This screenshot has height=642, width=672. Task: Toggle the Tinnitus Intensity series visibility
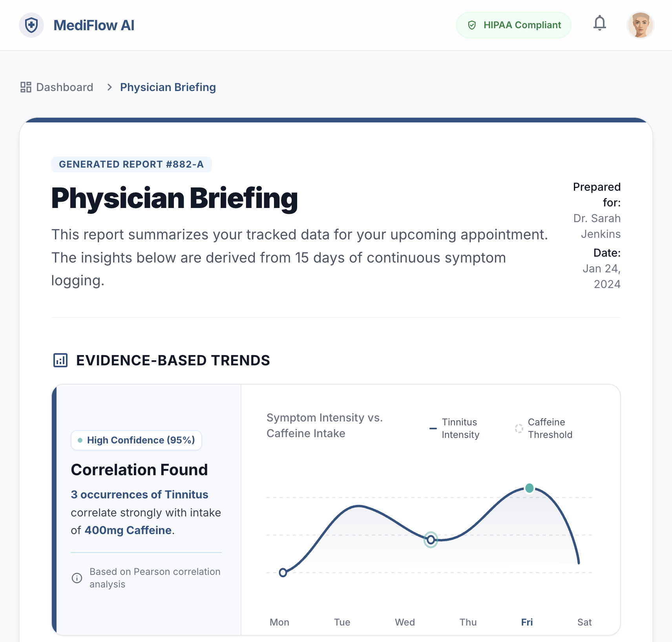coord(460,428)
